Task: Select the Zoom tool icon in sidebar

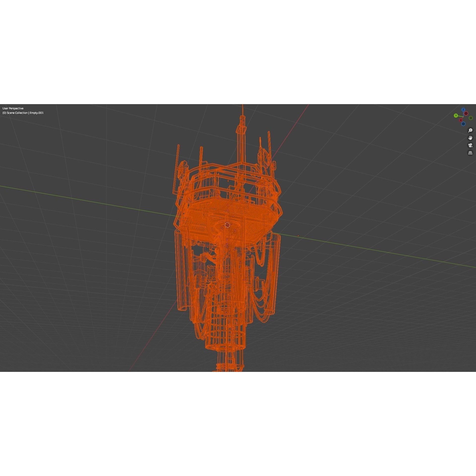Action: pos(470,131)
